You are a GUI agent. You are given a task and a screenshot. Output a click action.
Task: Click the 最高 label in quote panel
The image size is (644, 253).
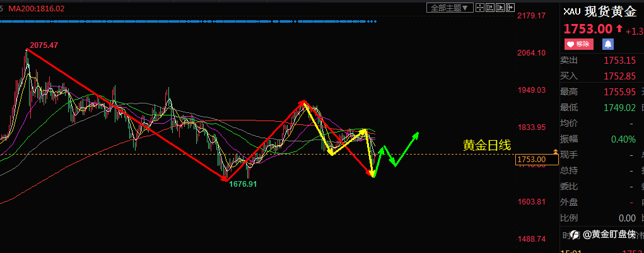pos(569,92)
